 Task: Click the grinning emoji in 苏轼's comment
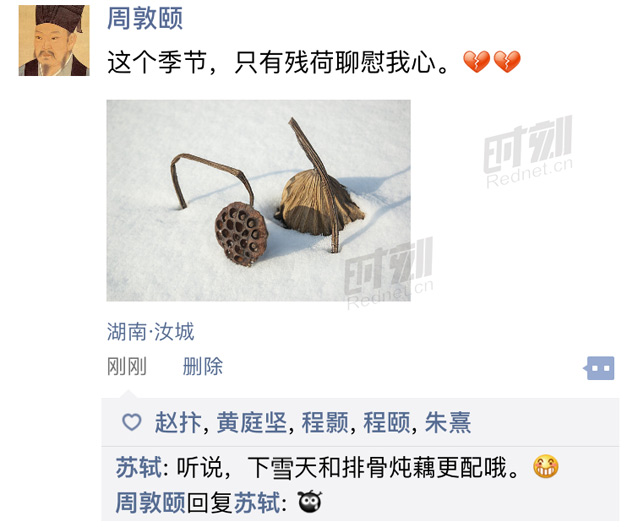click(x=546, y=466)
